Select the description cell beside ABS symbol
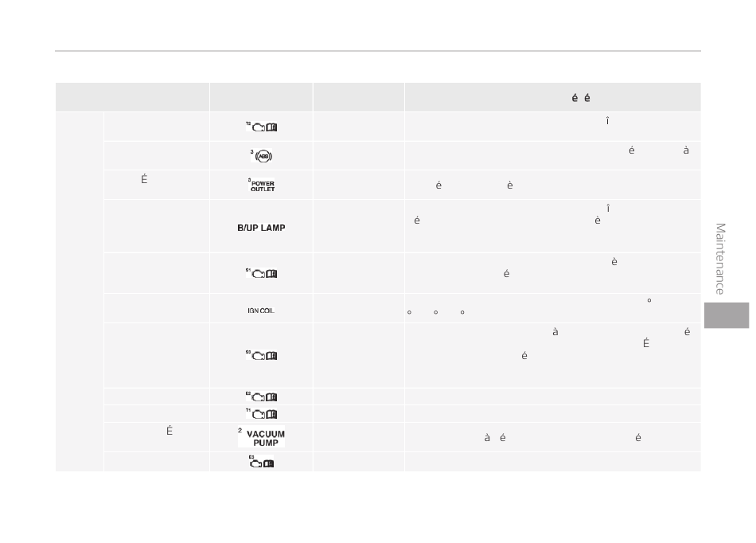The height and width of the screenshot is (543, 756). click(x=552, y=156)
